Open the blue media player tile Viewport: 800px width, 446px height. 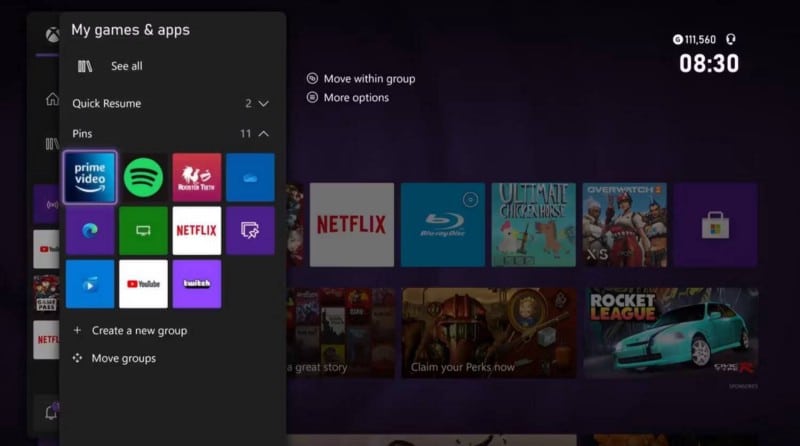90,284
